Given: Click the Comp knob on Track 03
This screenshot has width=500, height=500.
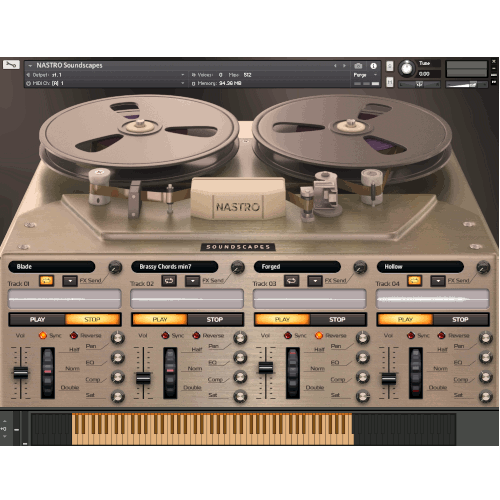Looking at the screenshot, I should 363,377.
